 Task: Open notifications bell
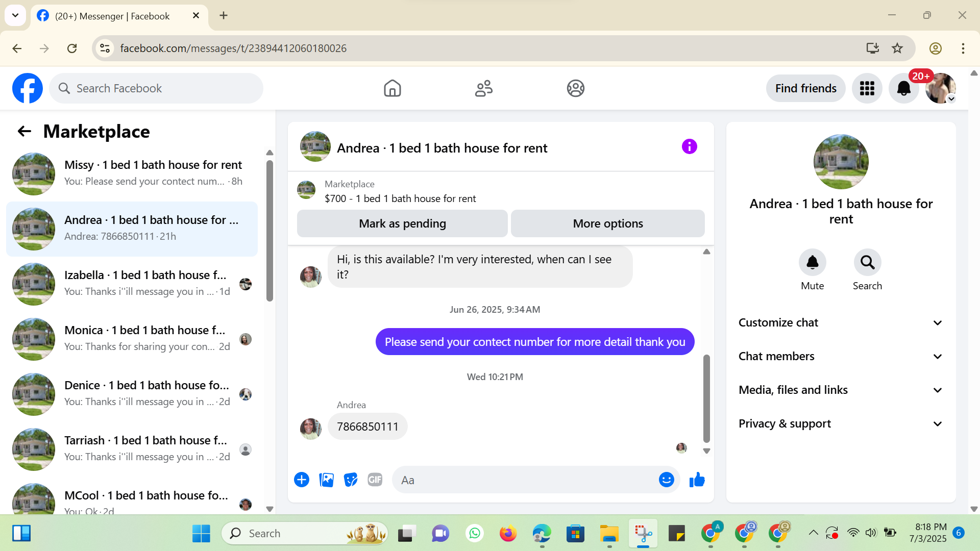pyautogui.click(x=903, y=88)
